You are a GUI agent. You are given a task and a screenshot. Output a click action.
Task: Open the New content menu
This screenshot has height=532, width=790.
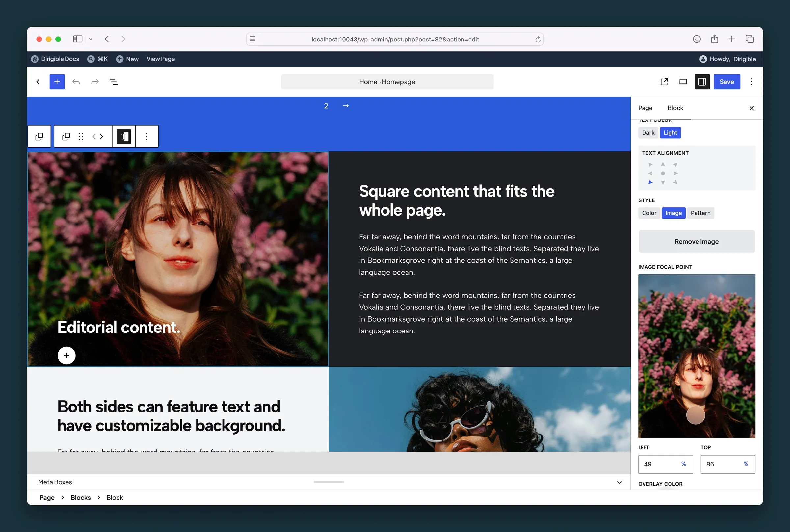127,59
